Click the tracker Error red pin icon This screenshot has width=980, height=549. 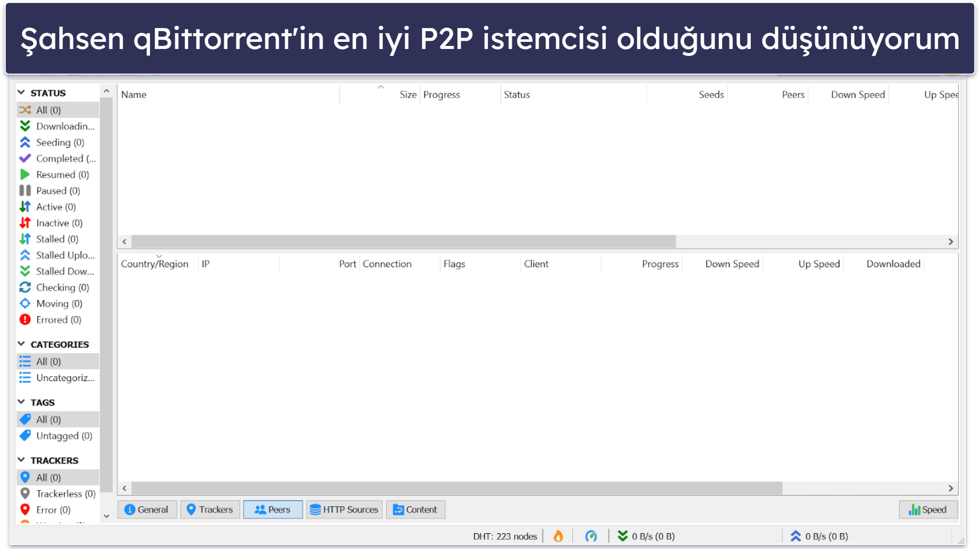[x=25, y=510]
